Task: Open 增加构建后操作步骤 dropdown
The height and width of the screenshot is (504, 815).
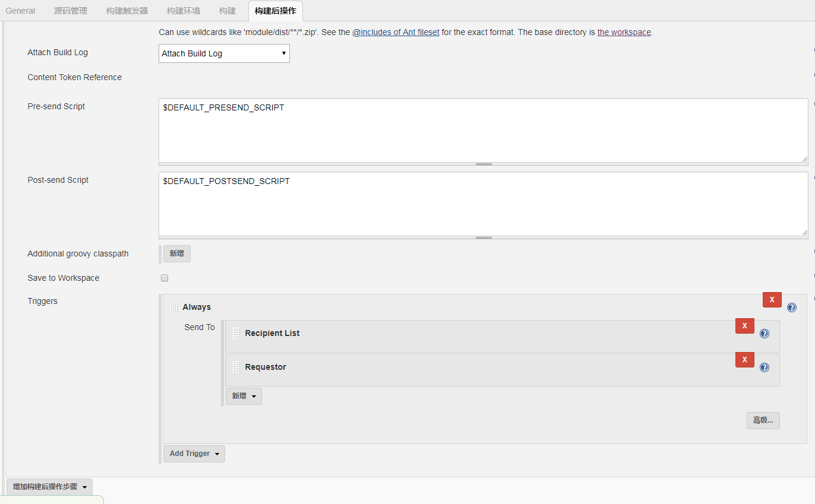Action: pos(49,487)
